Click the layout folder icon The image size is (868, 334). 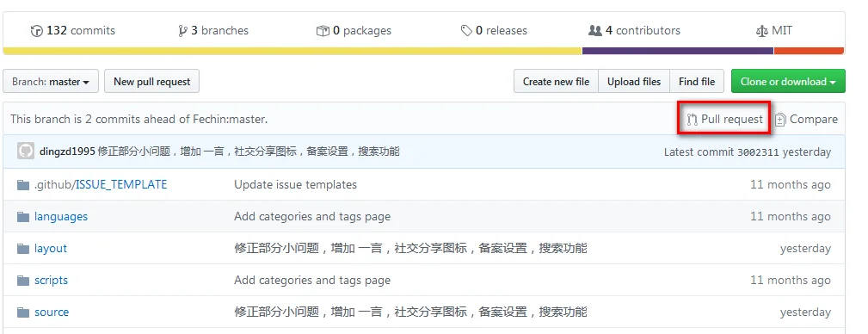pyautogui.click(x=22, y=249)
